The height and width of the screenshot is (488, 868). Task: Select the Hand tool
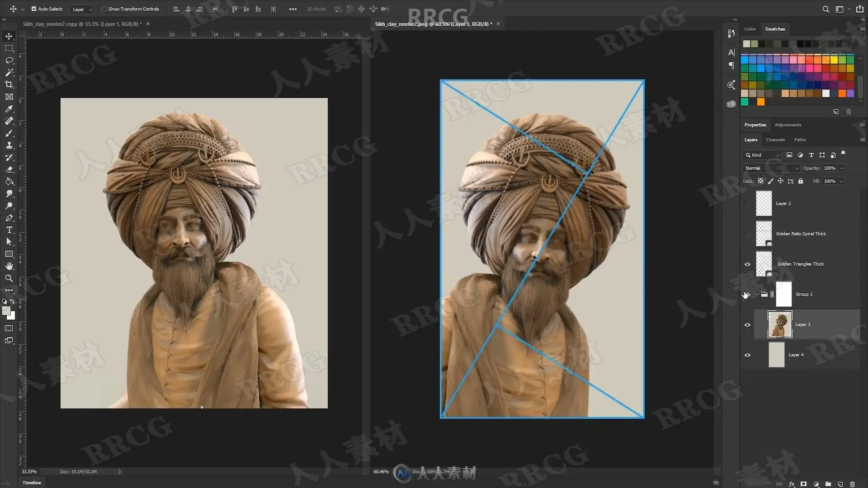[9, 266]
